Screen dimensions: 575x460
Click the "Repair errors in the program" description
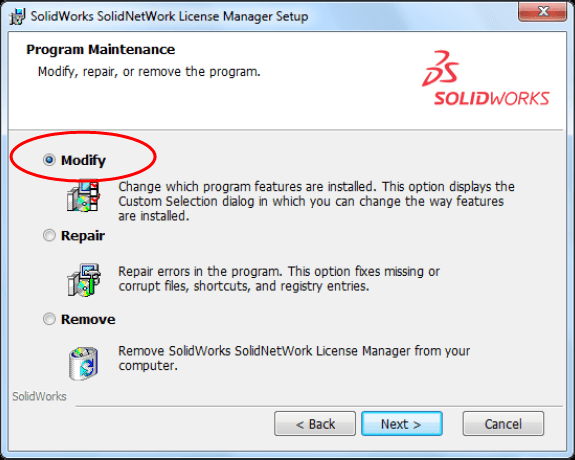point(279,279)
